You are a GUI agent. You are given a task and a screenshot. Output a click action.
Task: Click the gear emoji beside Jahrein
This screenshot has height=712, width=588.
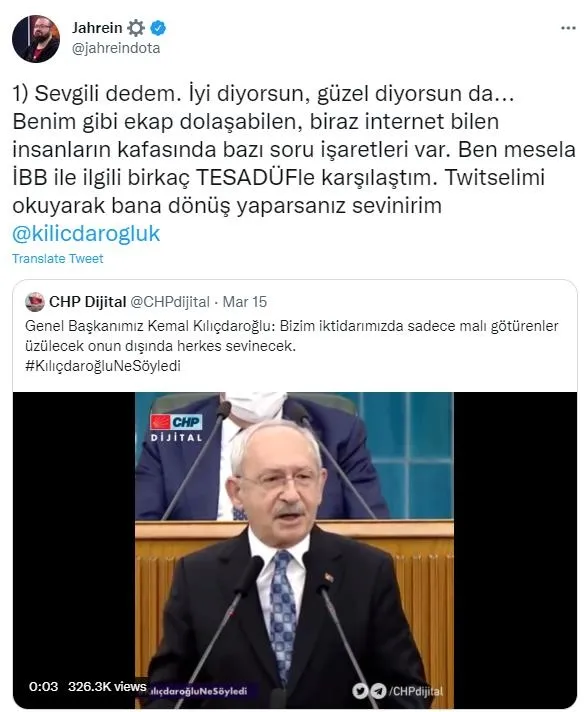(x=136, y=28)
